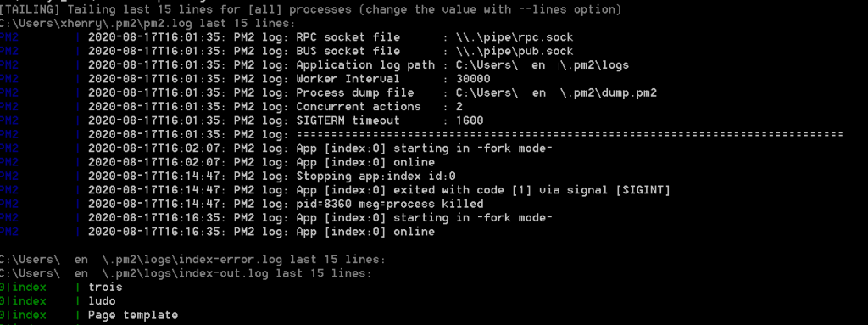Click the equals-sign separator line
This screenshot has width=868, height=325.
(570, 134)
